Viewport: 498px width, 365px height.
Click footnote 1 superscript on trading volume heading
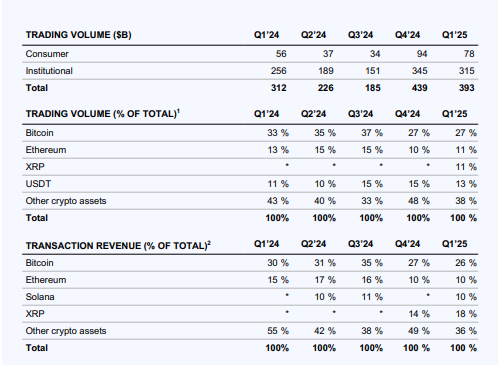click(178, 111)
